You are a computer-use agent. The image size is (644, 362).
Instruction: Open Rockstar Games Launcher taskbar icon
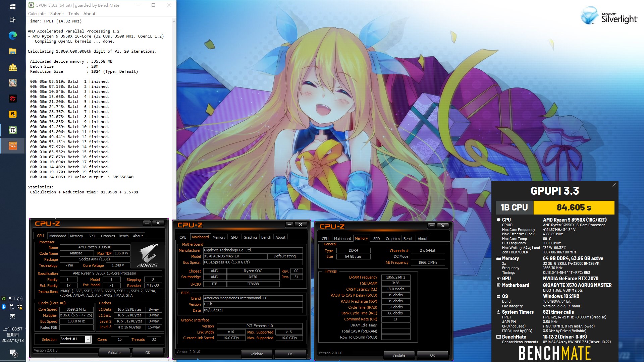[12, 114]
